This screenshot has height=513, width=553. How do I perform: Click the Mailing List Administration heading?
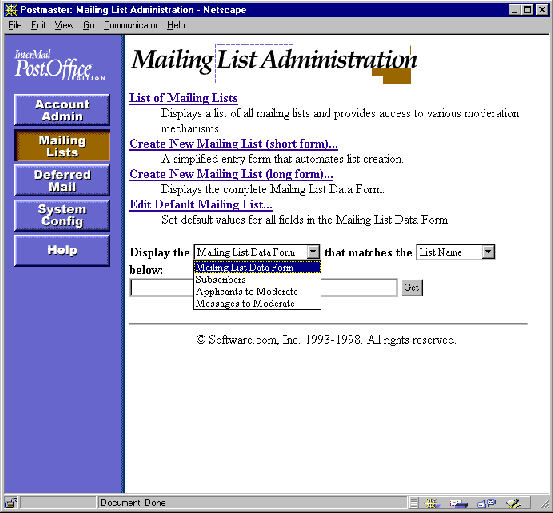274,61
